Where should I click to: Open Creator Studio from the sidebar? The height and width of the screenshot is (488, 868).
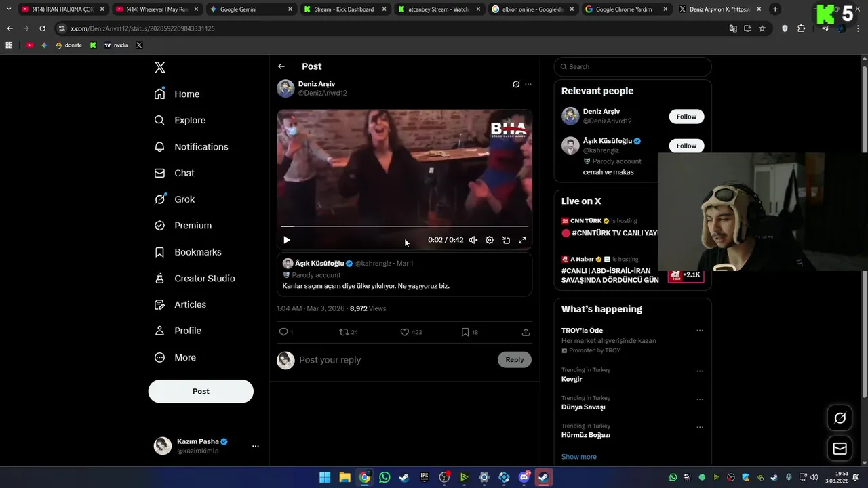tap(195, 278)
